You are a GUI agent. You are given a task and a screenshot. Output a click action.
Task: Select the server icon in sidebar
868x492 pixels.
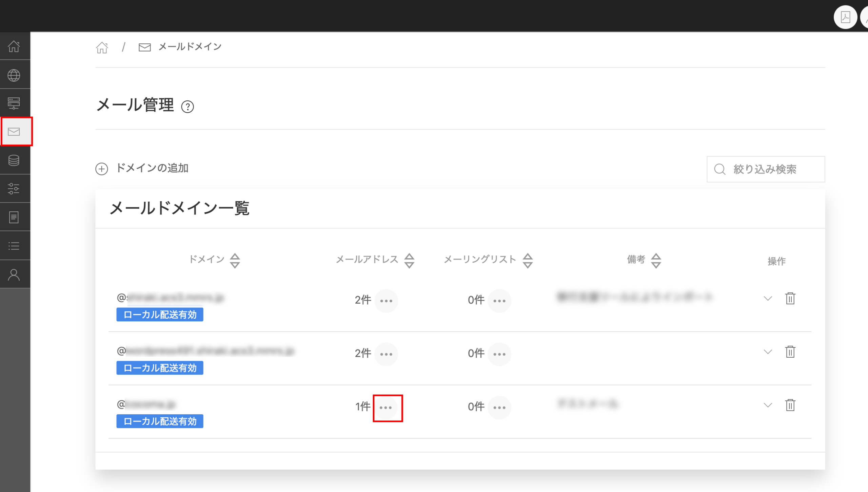coord(14,103)
